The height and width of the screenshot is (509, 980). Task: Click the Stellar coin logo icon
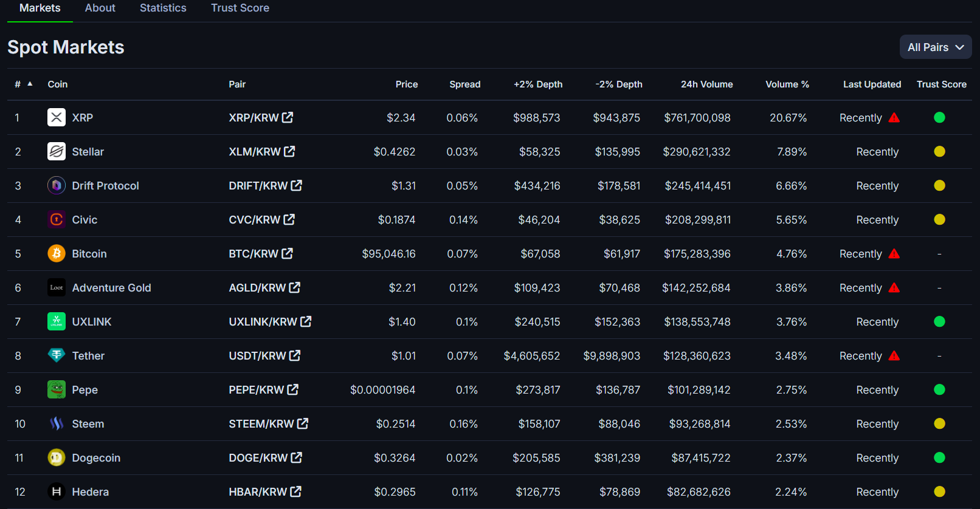tap(57, 151)
